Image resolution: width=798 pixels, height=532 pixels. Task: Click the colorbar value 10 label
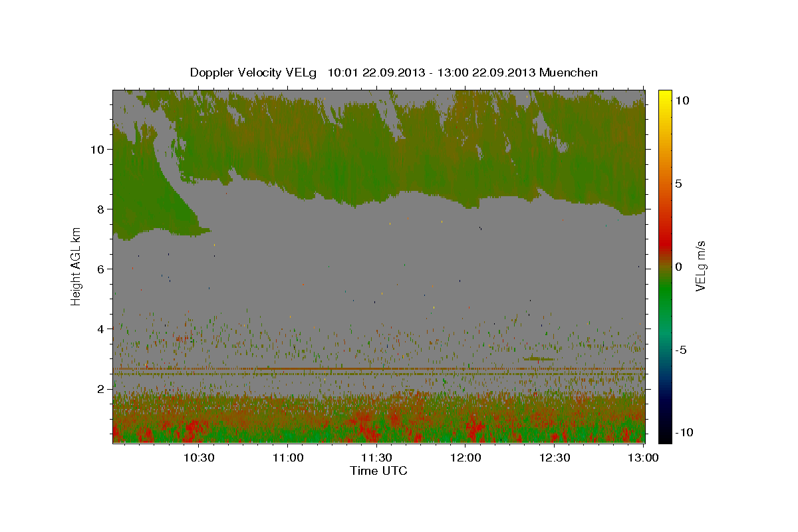click(682, 100)
